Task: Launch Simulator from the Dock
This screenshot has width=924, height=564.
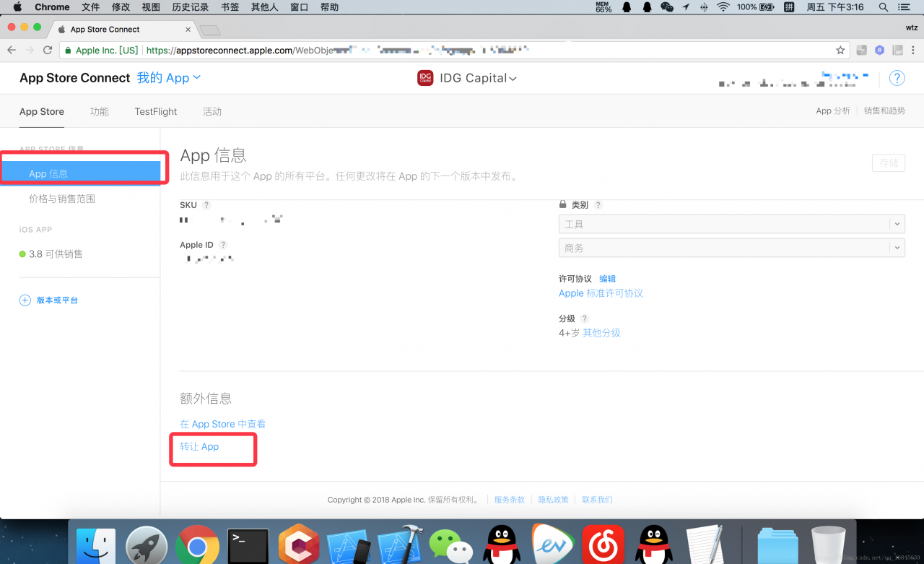Action: tap(349, 547)
